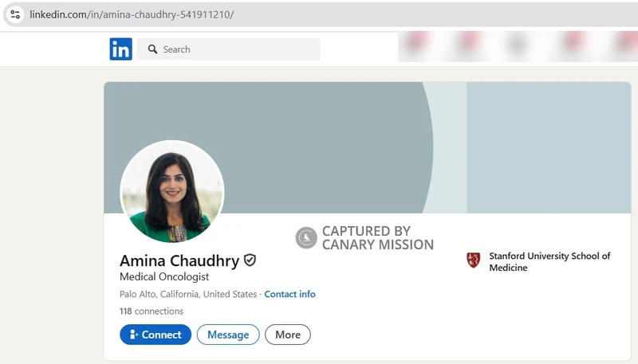Open the site information icon in address bar

point(15,14)
